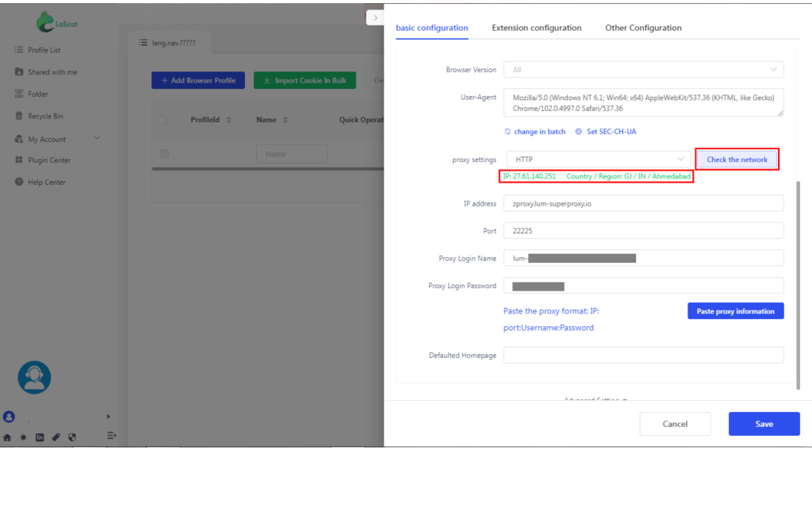Click the refresh icon beside change in batch
Viewport: 812px width, 508px height.
tap(507, 132)
